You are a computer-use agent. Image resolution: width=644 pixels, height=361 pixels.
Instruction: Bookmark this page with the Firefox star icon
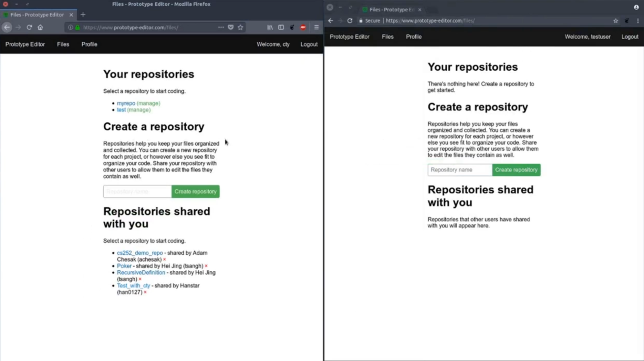(x=240, y=27)
